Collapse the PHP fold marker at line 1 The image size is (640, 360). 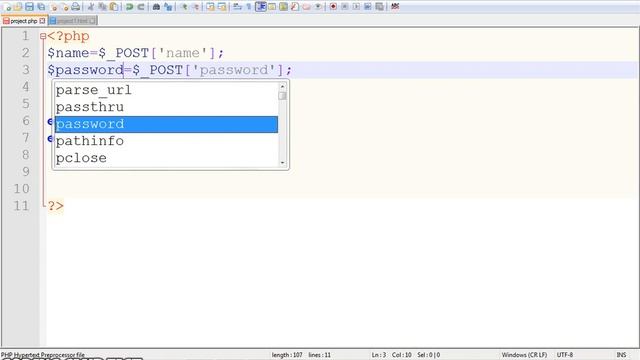[x=43, y=36]
